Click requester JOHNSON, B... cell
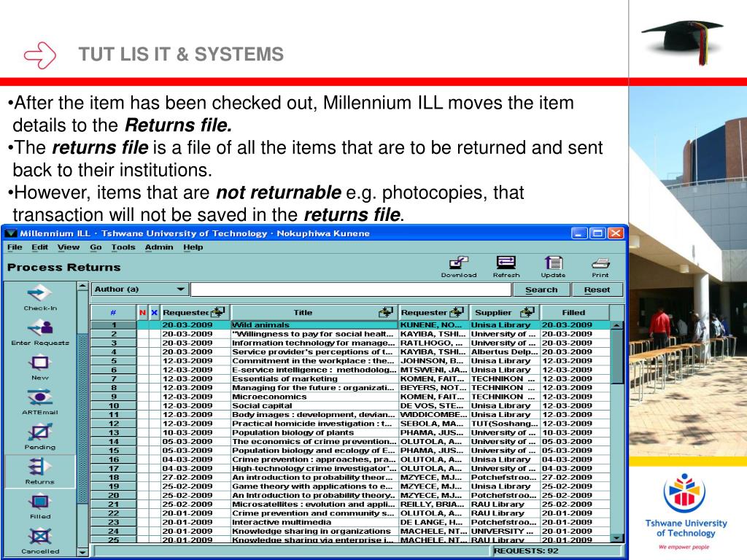Screen dimensions: 747x560 [433, 361]
